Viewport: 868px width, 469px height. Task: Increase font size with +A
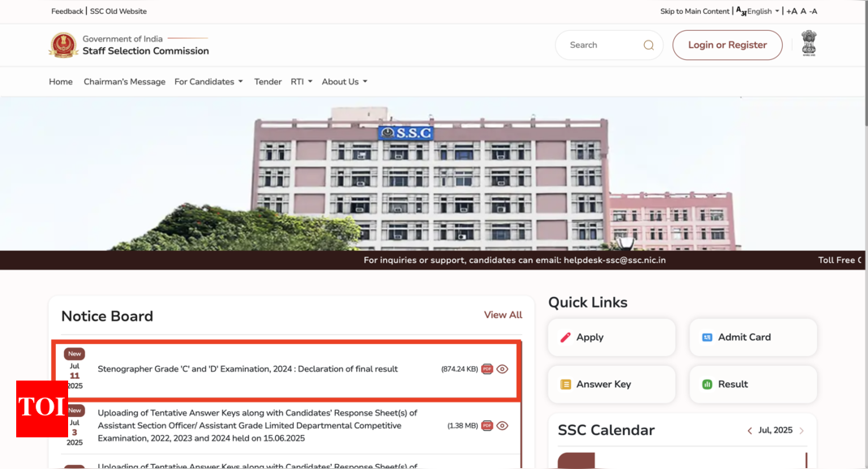click(792, 11)
